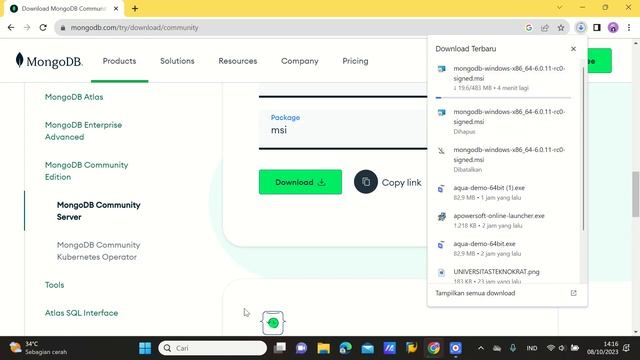Open Task View on taskbar
Image resolution: width=640 pixels, height=360 pixels.
click(x=280, y=348)
